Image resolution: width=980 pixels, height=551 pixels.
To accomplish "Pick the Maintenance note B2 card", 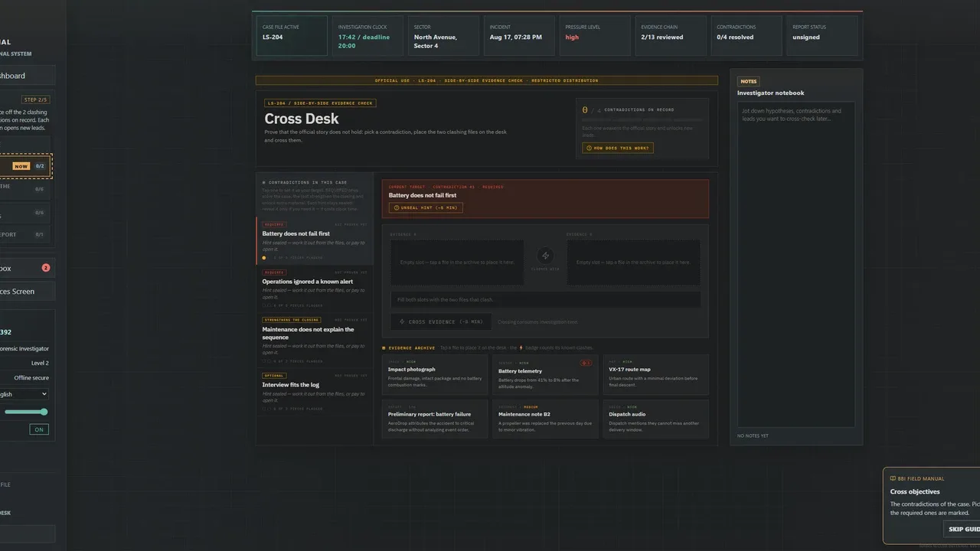I will click(545, 419).
